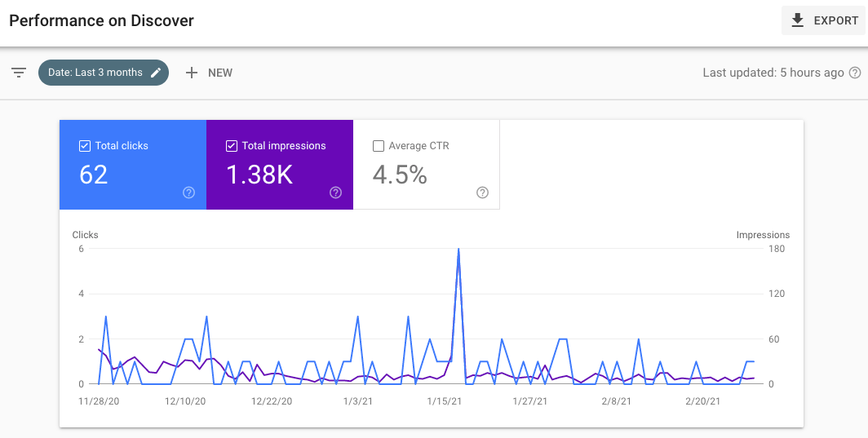Image resolution: width=868 pixels, height=438 pixels.
Task: Select the 4.5% Average CTR value
Action: (400, 175)
